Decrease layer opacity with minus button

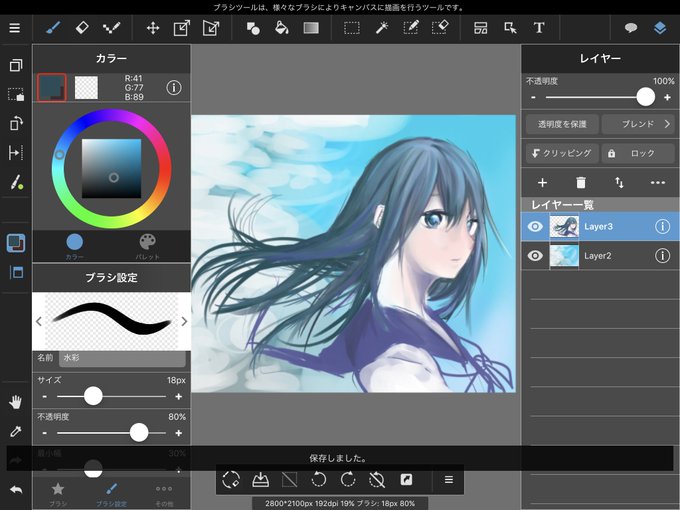[x=533, y=97]
